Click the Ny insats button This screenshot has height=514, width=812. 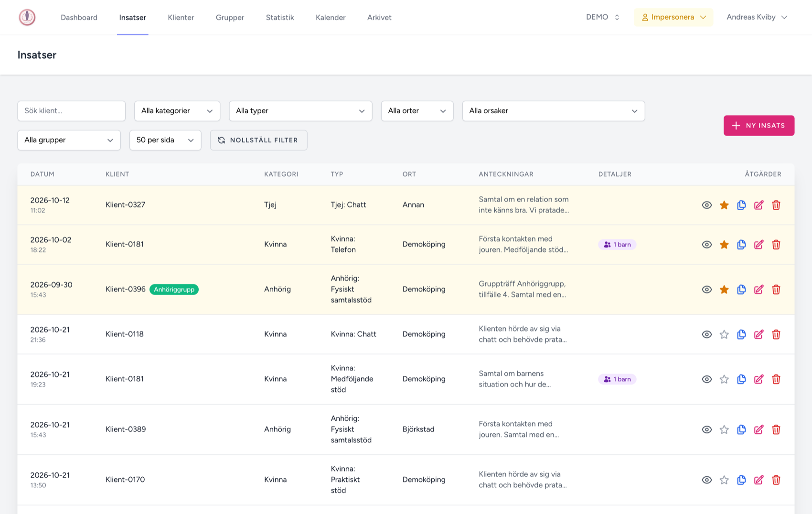click(759, 126)
